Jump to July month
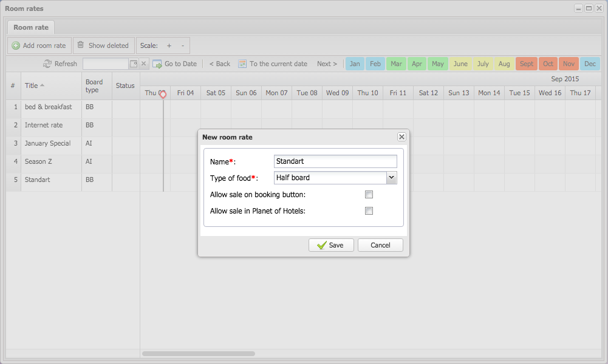 click(x=483, y=64)
